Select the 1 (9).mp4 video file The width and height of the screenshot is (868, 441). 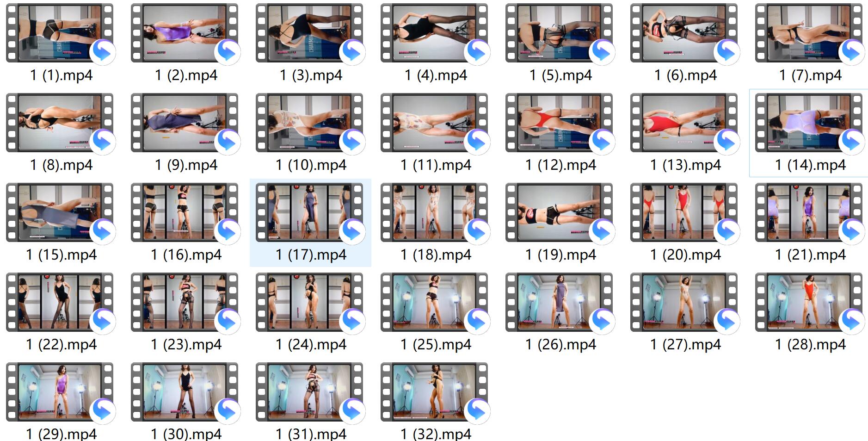tap(185, 123)
